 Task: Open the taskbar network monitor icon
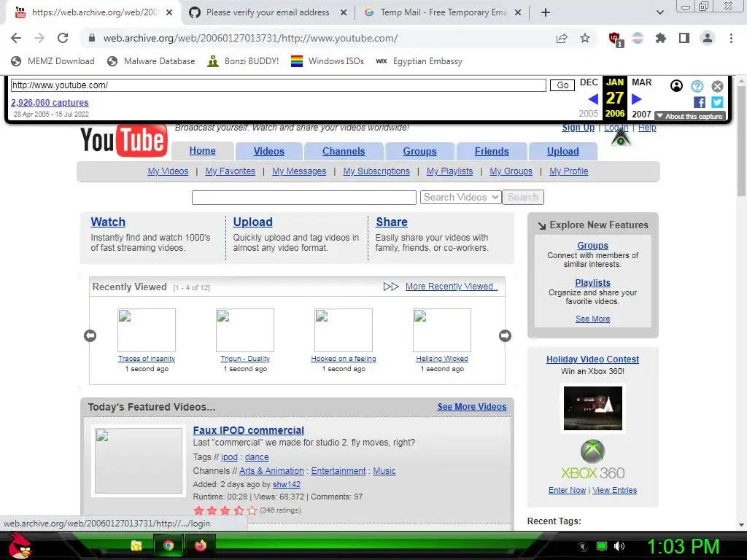602,546
